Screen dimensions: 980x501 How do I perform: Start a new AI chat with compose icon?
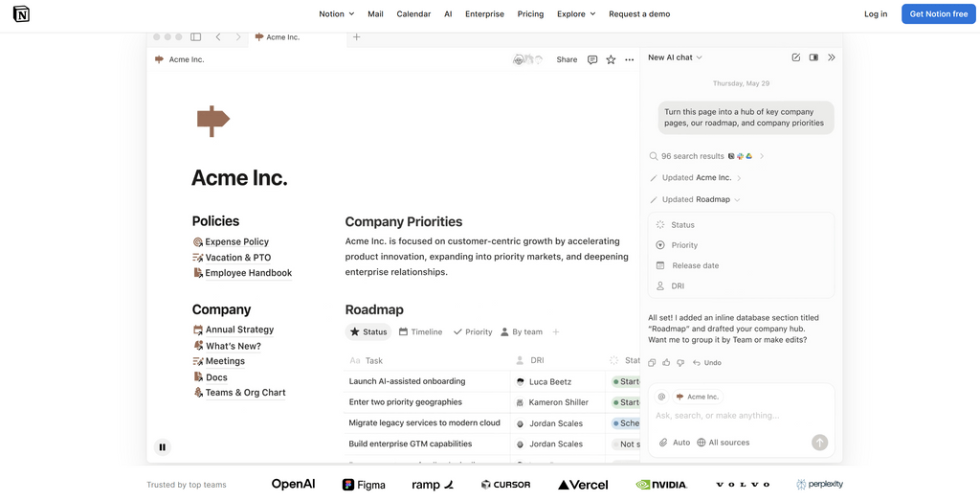point(795,57)
